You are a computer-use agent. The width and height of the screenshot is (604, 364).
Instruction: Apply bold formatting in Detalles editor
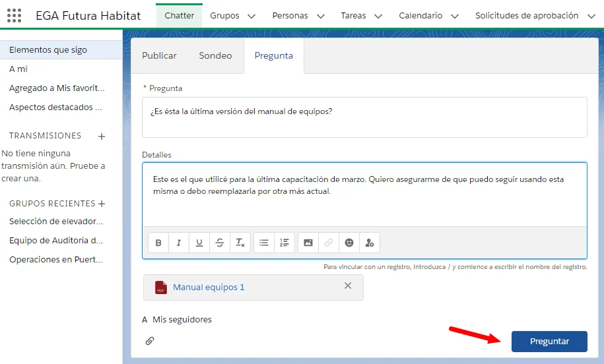158,243
